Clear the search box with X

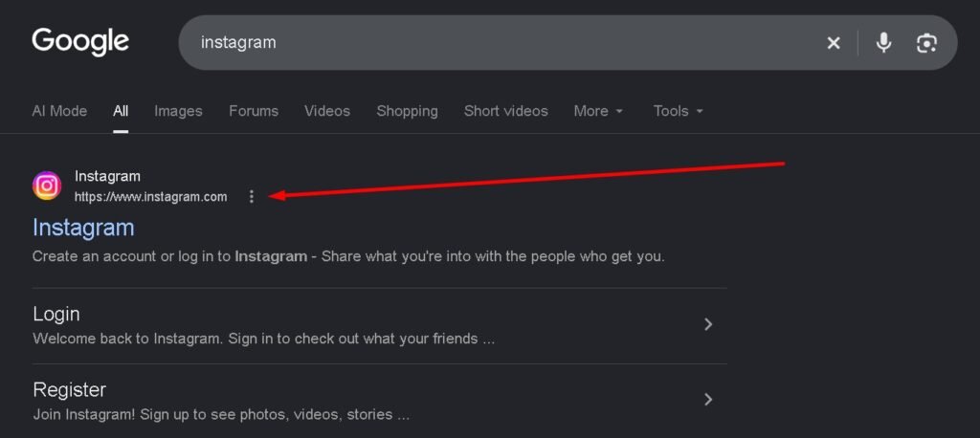[x=834, y=43]
